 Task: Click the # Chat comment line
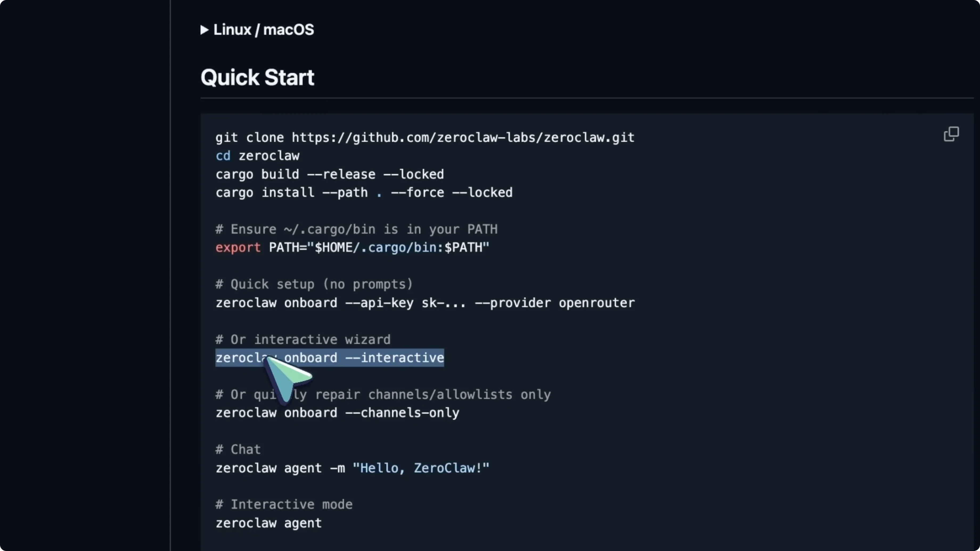pos(238,449)
